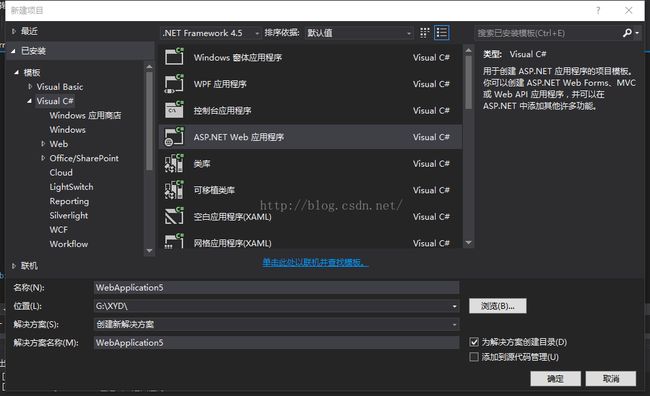Focus the 搜索已安装模板 search box
This screenshot has width=650, height=396.
tap(548, 33)
